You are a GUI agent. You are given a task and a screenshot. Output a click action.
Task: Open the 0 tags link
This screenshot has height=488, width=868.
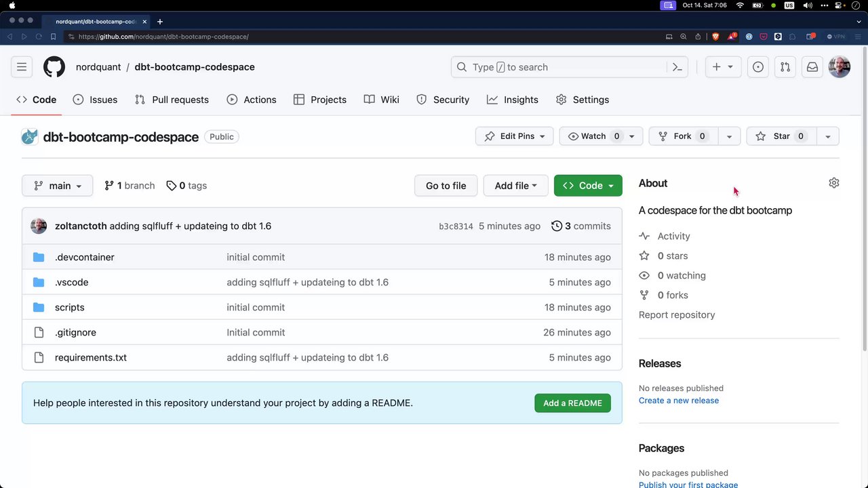[x=186, y=186]
